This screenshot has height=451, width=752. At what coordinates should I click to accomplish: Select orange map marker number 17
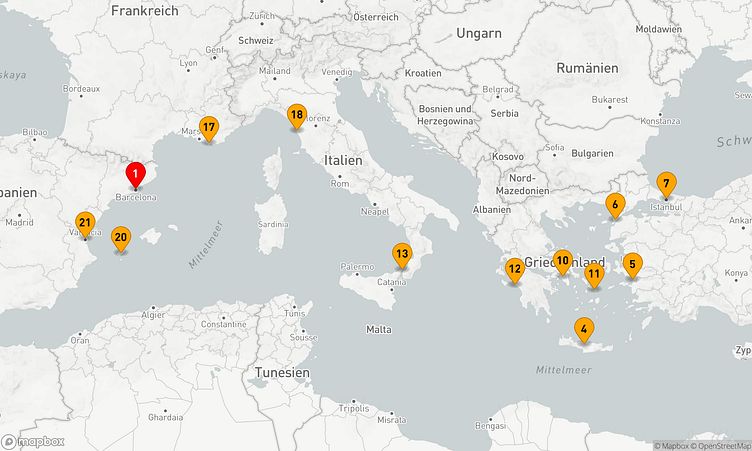pos(208,128)
